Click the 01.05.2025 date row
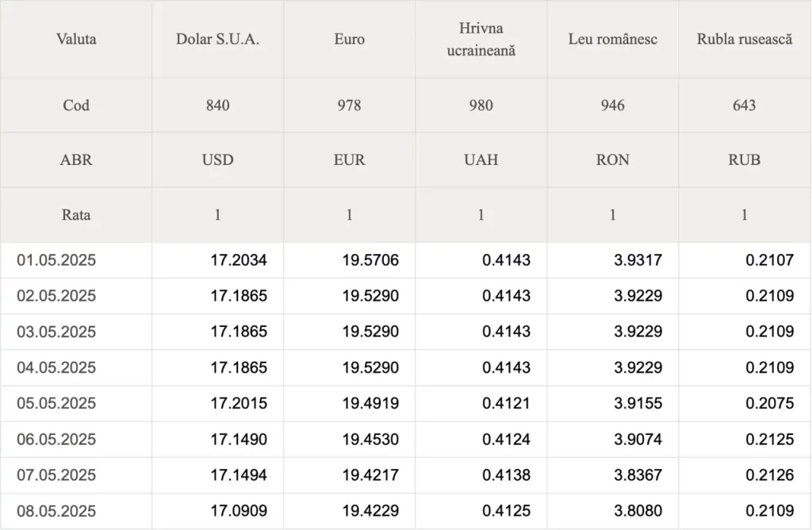Screen dimensions: 812x530 pos(405,260)
